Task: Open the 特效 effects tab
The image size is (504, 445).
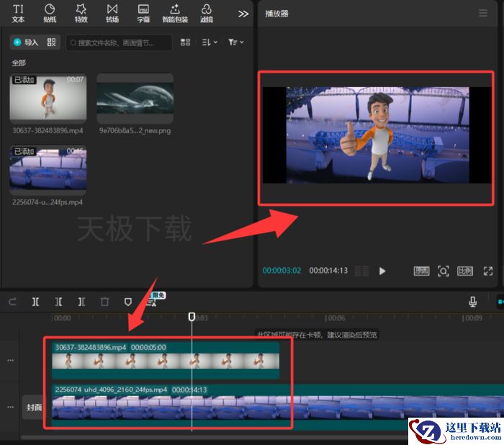Action: (81, 14)
